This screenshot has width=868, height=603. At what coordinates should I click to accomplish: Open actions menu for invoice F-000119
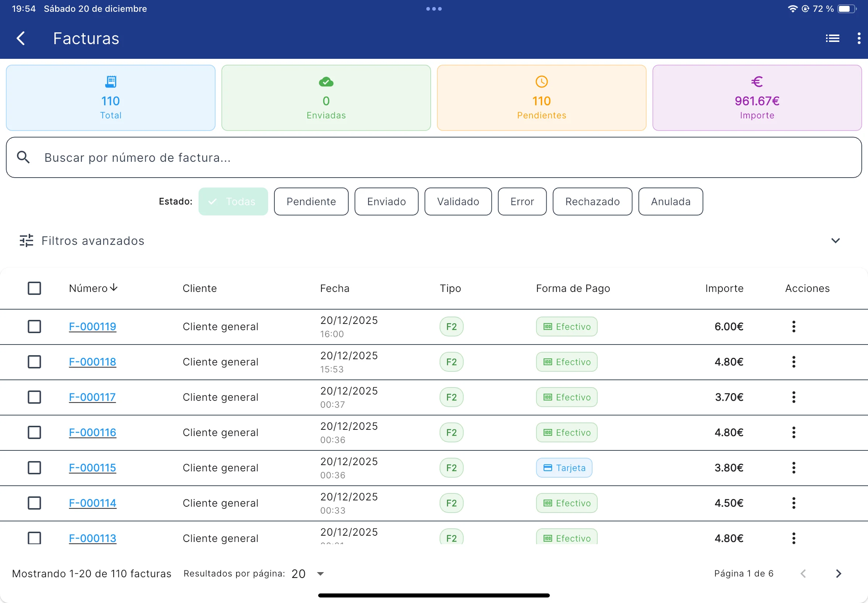[794, 327]
